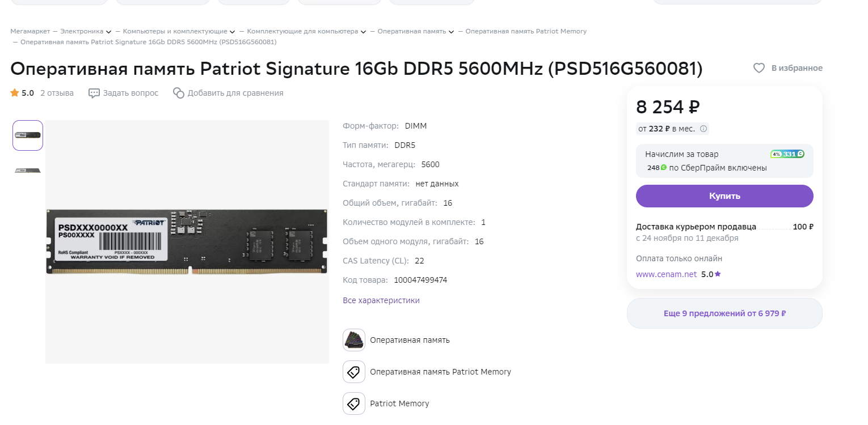This screenshot has height=425, width=868.
Task: Expand the Оперативная память breadcrumb dropdown
Action: pos(451,32)
